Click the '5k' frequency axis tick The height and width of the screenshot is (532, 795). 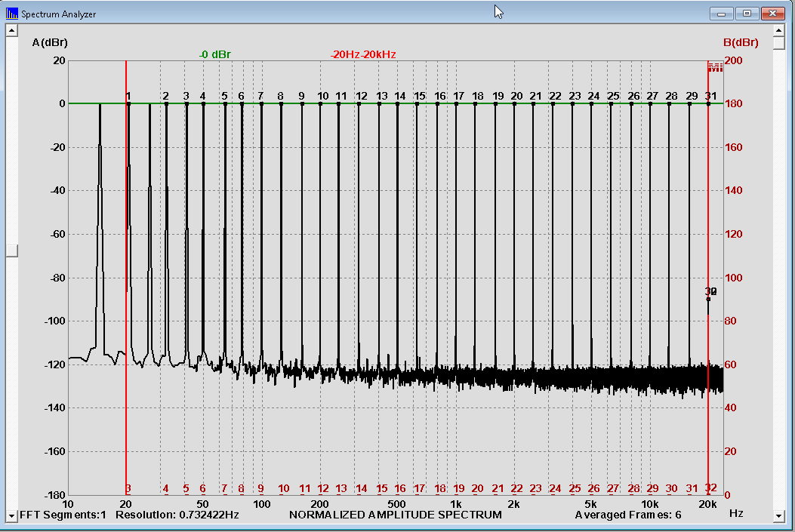590,504
